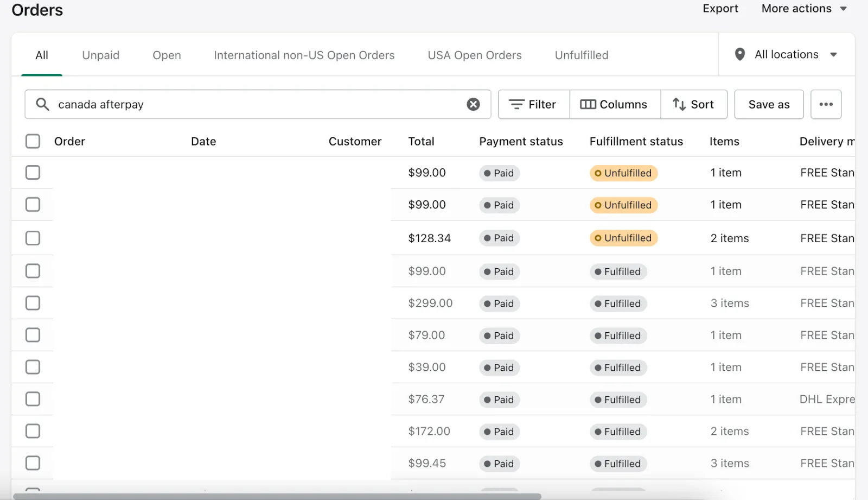Check the box for the $39.00 order
868x500 pixels.
(x=33, y=367)
